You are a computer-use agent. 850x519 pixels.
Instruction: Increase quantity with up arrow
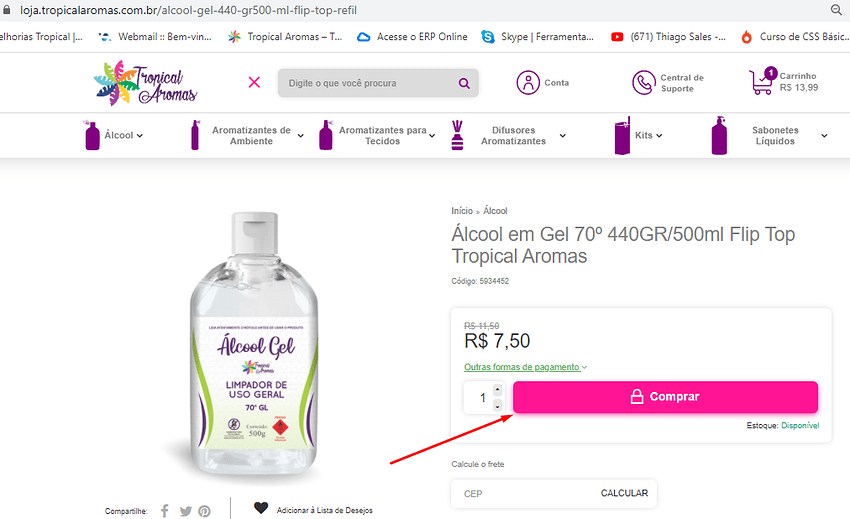[x=497, y=390]
